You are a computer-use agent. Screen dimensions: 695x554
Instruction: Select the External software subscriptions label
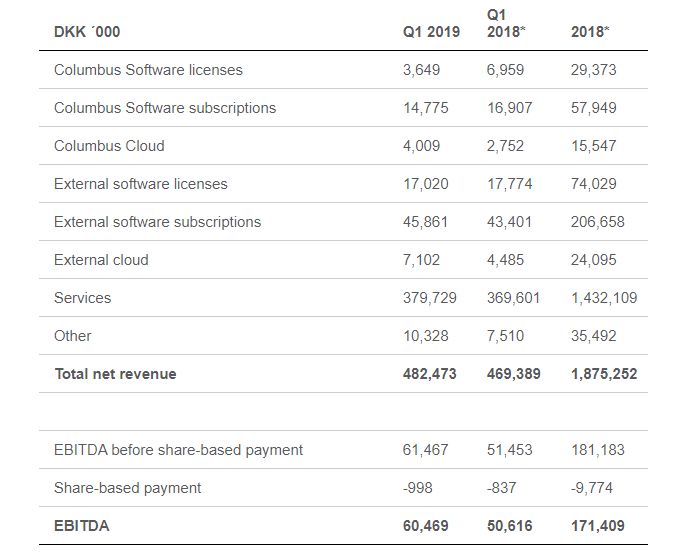157,222
